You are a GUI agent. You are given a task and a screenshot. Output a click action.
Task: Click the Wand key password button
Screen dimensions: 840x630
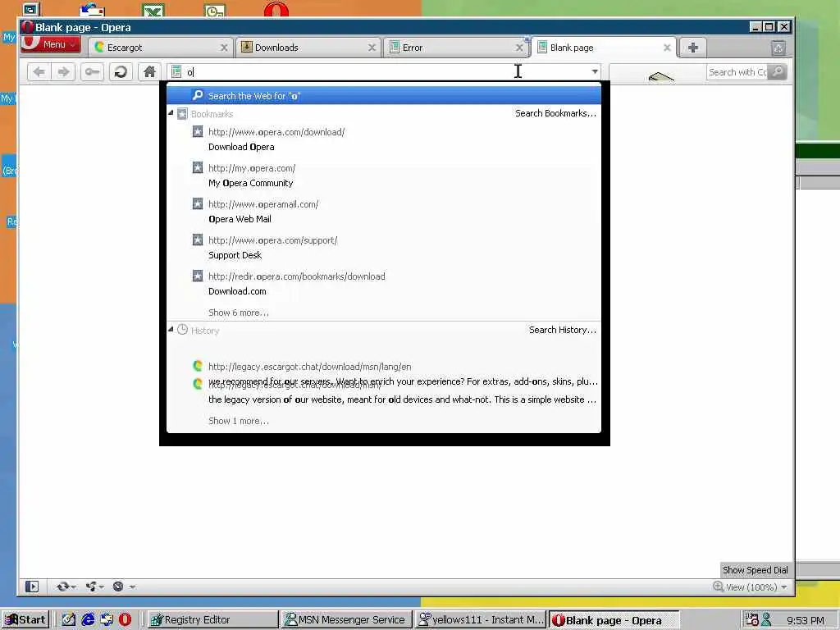point(92,72)
